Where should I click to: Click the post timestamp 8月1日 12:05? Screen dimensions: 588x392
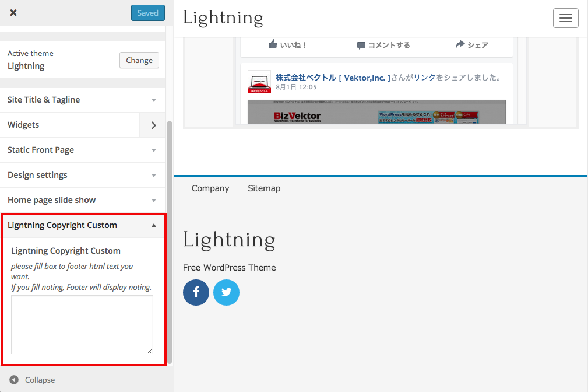[x=296, y=87]
